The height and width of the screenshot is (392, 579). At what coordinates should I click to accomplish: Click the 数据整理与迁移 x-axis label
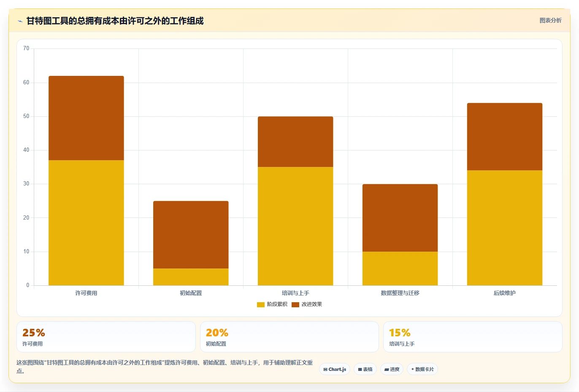400,293
